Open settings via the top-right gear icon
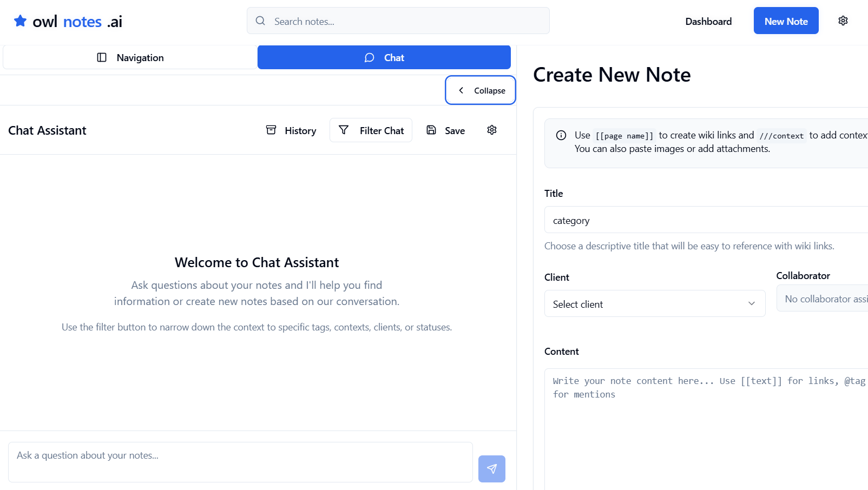The image size is (868, 490). pyautogui.click(x=843, y=20)
